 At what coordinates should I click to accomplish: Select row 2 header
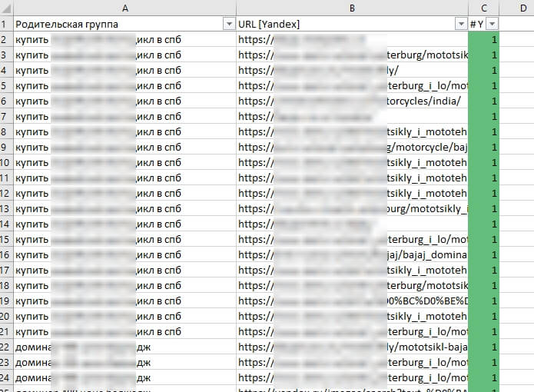pyautogui.click(x=6, y=39)
